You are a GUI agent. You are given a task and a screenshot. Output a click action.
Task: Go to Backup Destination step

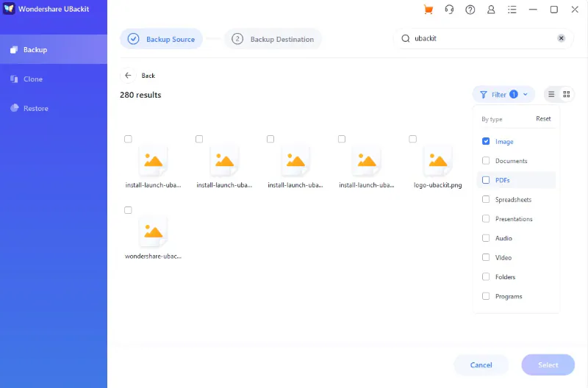pos(273,39)
